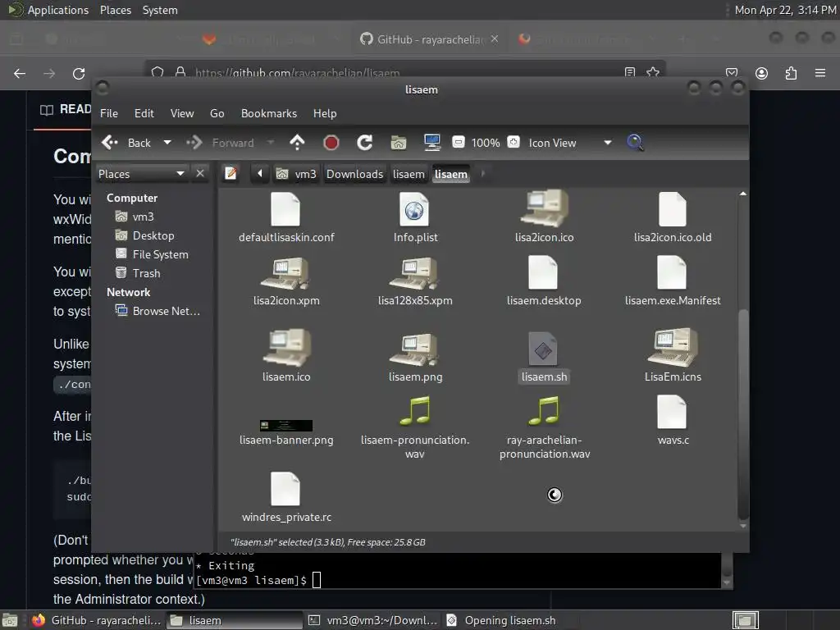Open Places menu in top panel

(116, 10)
